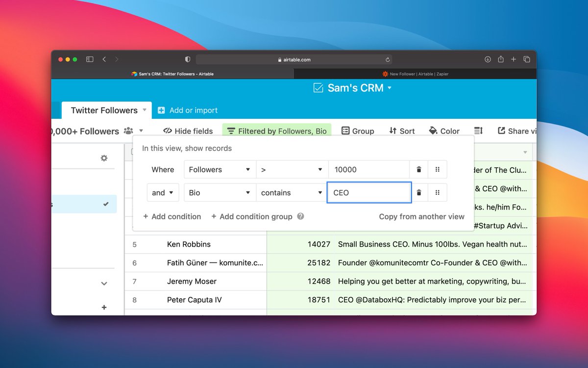
Task: Click the Bio condition drag handle
Action: (x=438, y=193)
